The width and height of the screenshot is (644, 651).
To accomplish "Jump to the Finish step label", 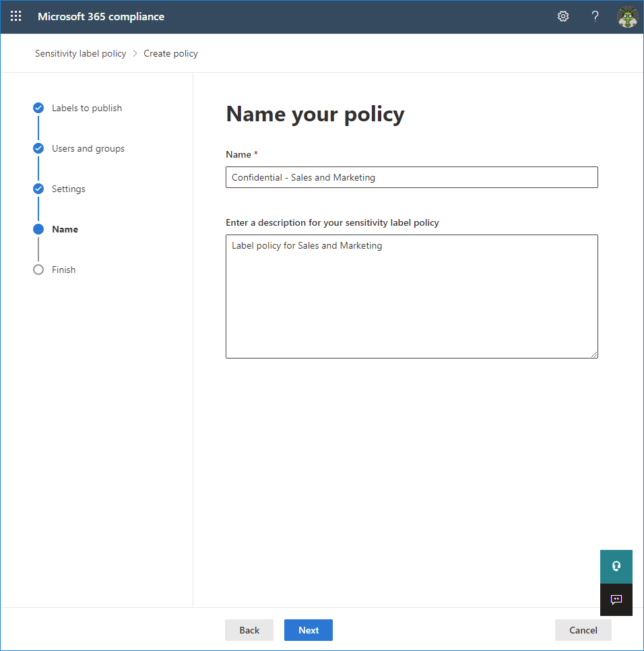I will [x=63, y=270].
